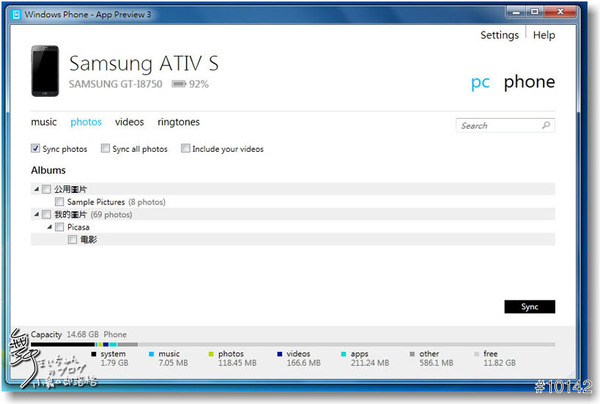600x404 pixels.
Task: Click the free legend square
Action: [476, 354]
